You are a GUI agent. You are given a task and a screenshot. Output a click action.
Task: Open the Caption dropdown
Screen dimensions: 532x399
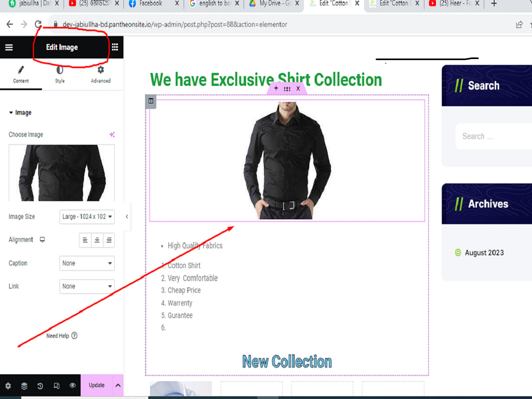(87, 263)
